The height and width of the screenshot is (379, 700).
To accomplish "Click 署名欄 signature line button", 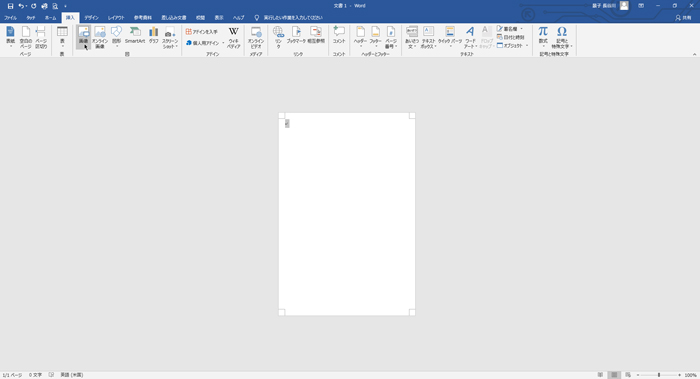I will pos(509,29).
